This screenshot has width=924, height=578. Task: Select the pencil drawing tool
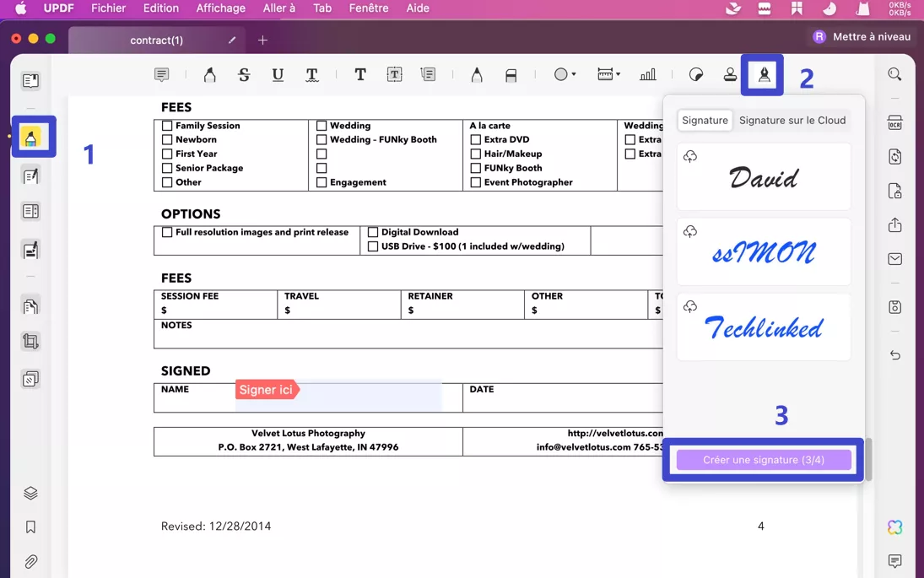(x=477, y=74)
